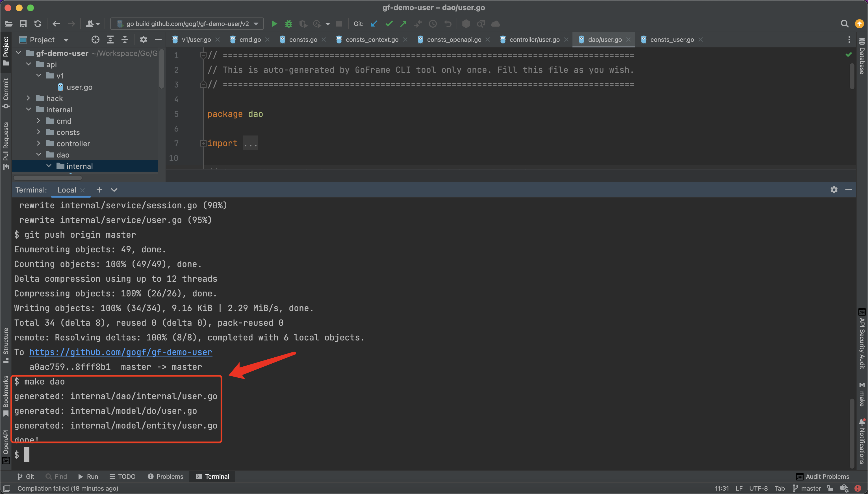Run the go build configuration
Image resolution: width=868 pixels, height=494 pixels.
274,24
